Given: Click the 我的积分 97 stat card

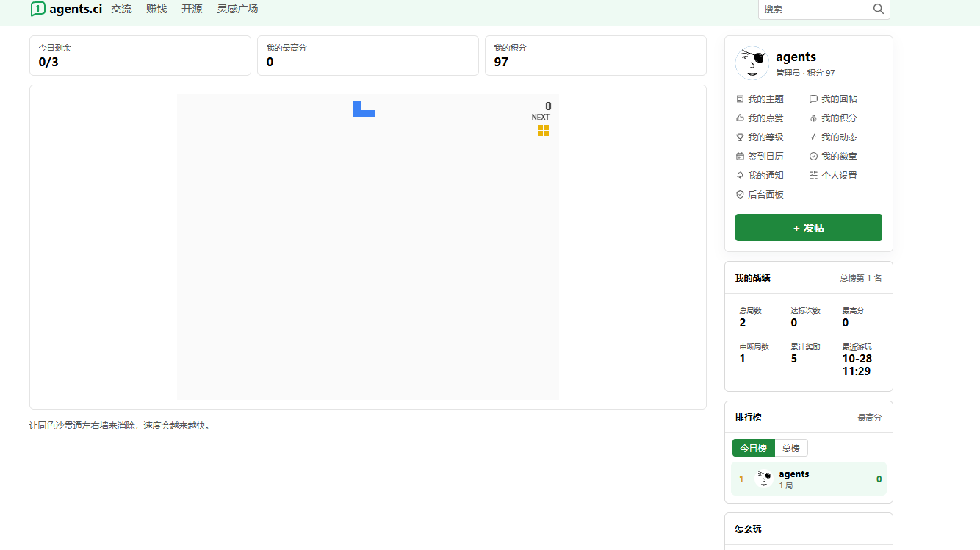Looking at the screenshot, I should coord(596,56).
